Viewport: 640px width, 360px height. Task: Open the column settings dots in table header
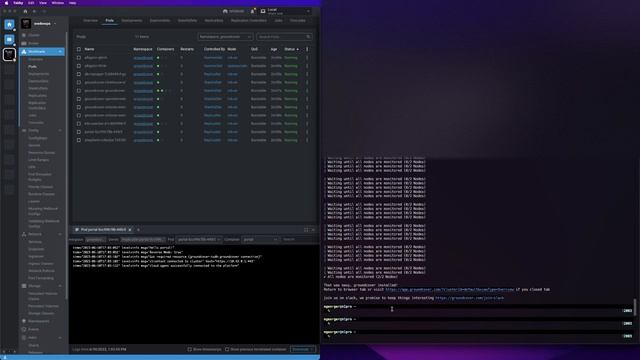click(x=307, y=49)
